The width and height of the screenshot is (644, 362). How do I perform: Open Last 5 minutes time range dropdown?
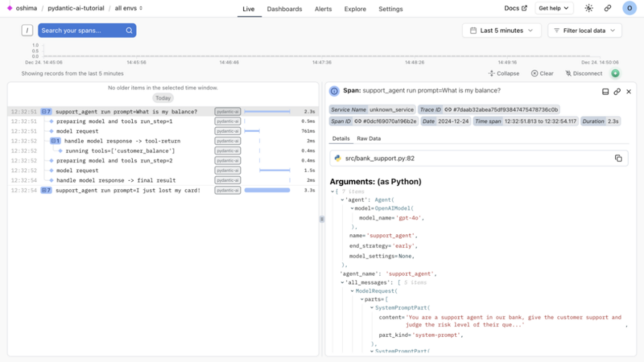502,31
